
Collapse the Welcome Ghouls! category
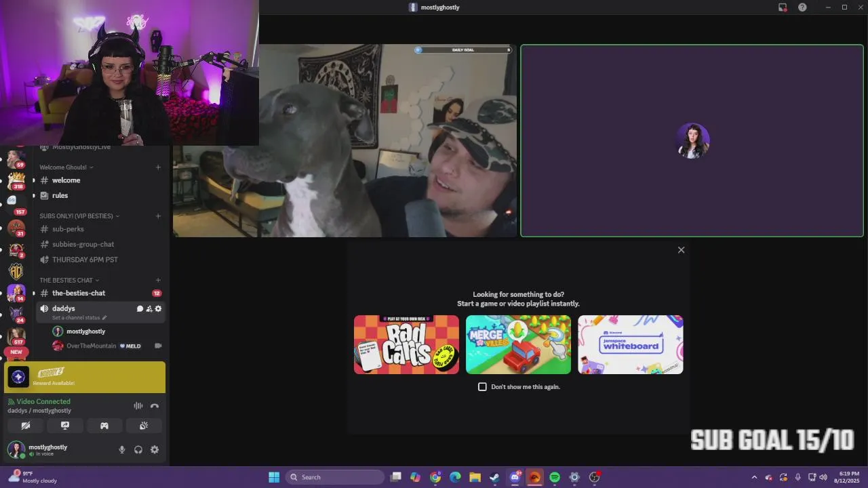[x=66, y=167]
